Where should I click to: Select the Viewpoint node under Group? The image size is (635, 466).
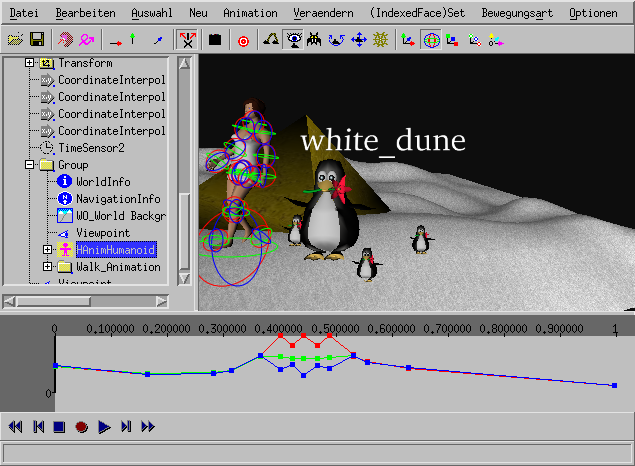pyautogui.click(x=103, y=233)
